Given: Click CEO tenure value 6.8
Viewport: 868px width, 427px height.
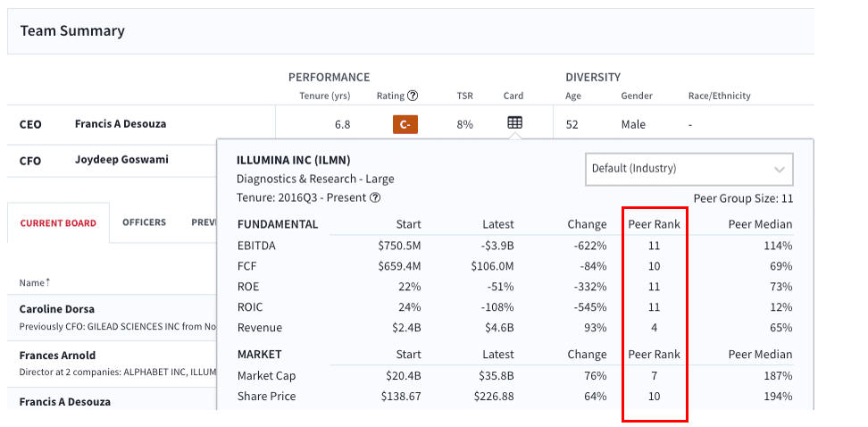Looking at the screenshot, I should (x=343, y=124).
